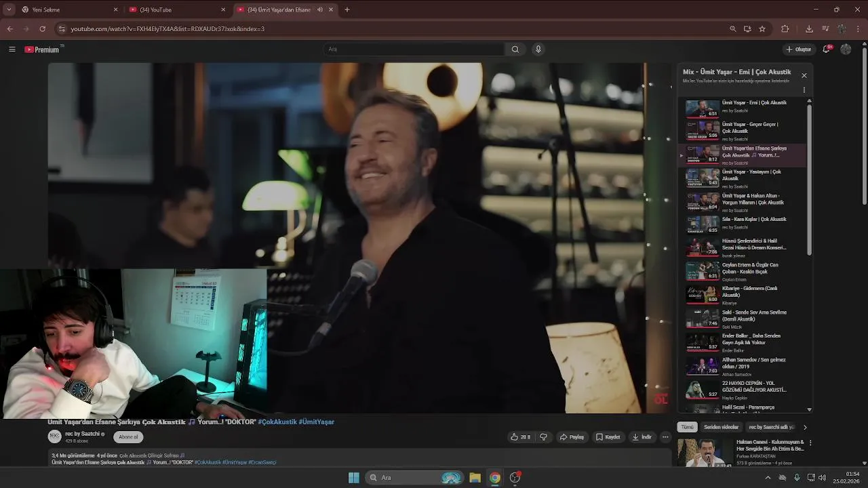868x488 pixels.
Task: Reload the current page
Action: click(42, 29)
